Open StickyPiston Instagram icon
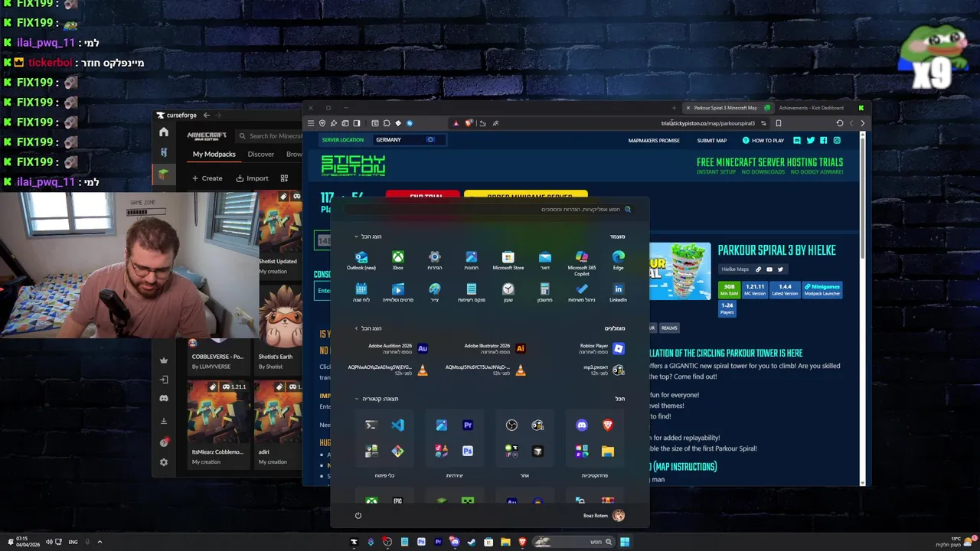 pos(837,140)
